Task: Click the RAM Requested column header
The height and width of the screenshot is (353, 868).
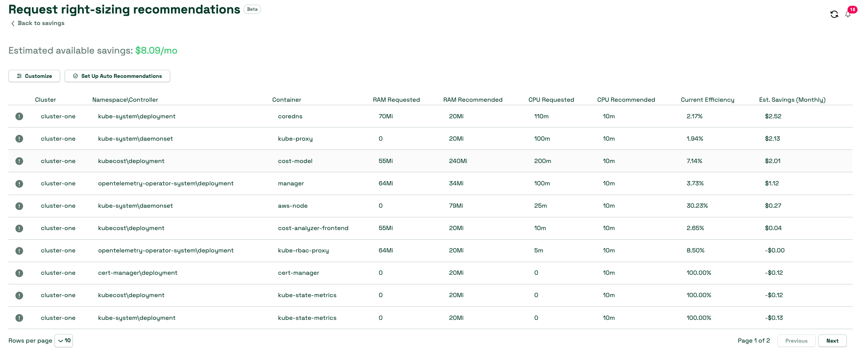Action: [396, 100]
